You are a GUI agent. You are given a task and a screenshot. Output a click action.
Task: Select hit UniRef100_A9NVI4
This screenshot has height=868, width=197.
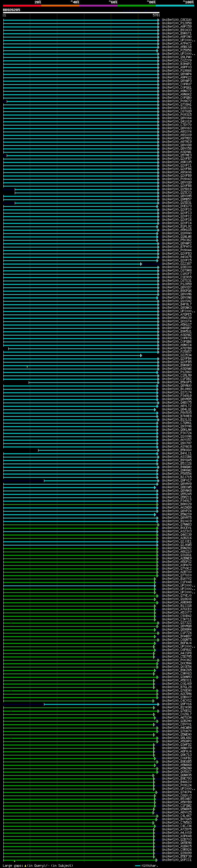click(x=176, y=345)
